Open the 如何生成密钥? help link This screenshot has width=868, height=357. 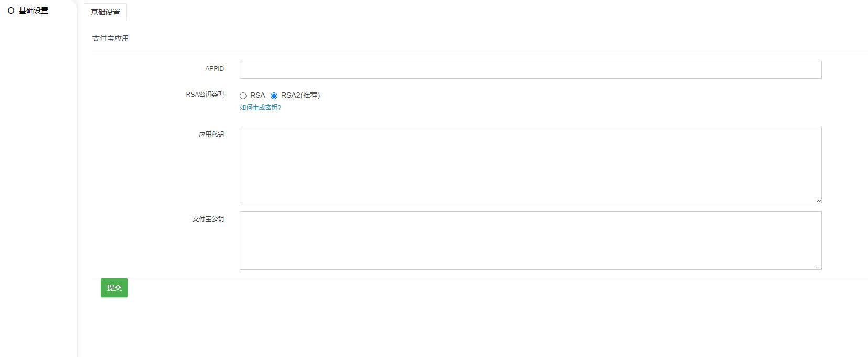(x=260, y=108)
